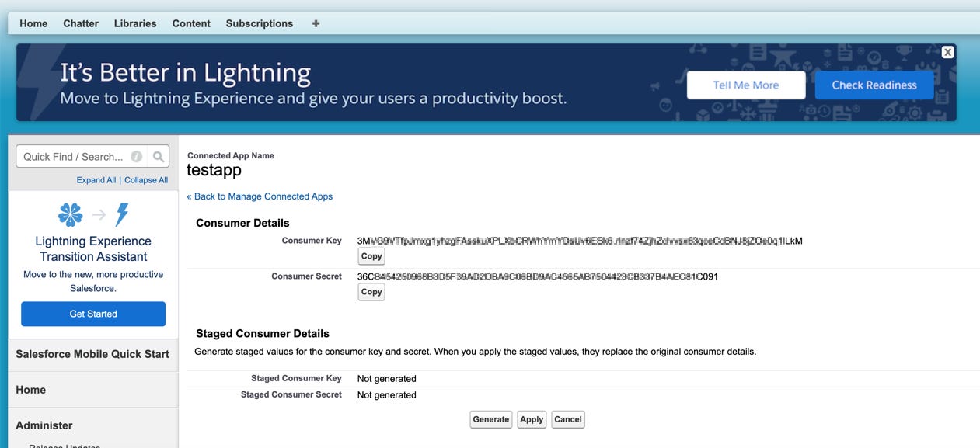
Task: Click the Lightning Experience Transition Assistant title
Action: (x=93, y=248)
